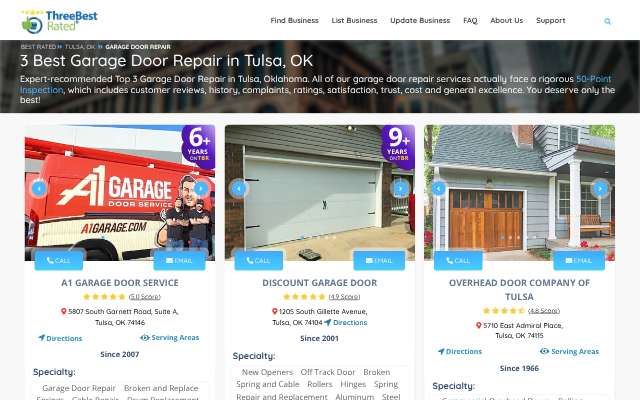Click the ThreeBest Rated logo
The height and width of the screenshot is (400, 640).
tap(60, 21)
